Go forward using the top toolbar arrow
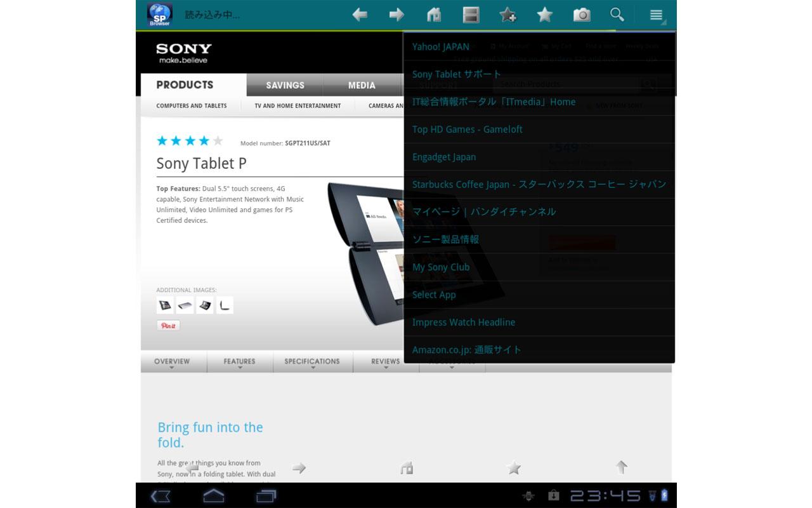812x508 pixels. [396, 15]
